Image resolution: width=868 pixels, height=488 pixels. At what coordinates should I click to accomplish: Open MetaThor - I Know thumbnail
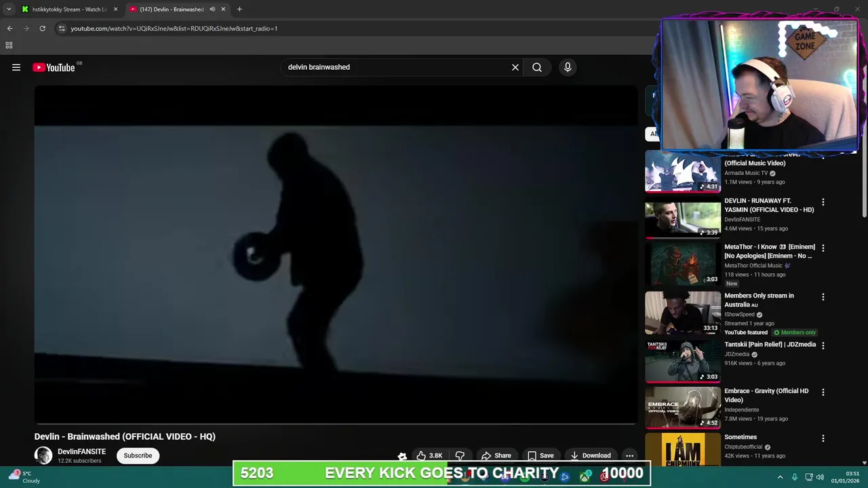point(683,265)
